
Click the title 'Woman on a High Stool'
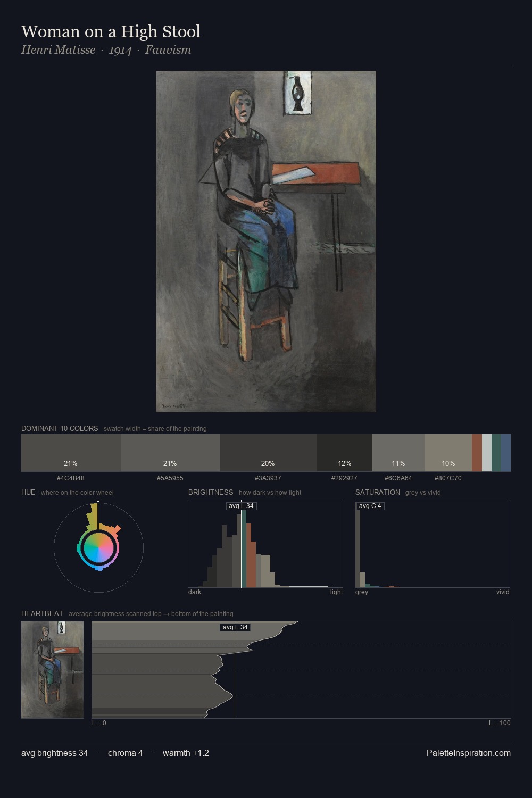[111, 31]
